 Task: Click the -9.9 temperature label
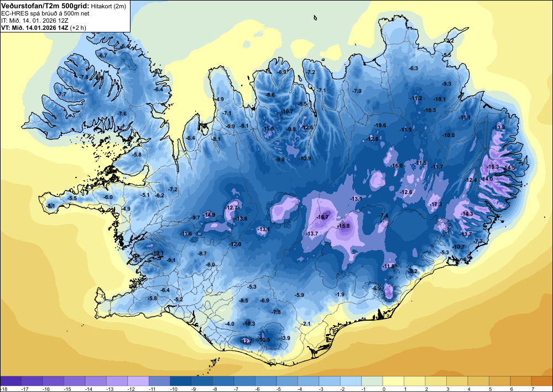pyautogui.click(x=280, y=159)
